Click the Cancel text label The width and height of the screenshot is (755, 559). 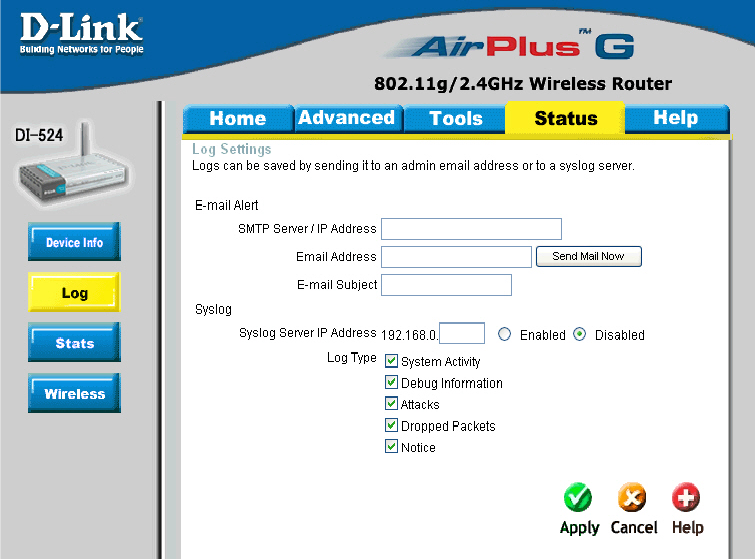point(634,528)
